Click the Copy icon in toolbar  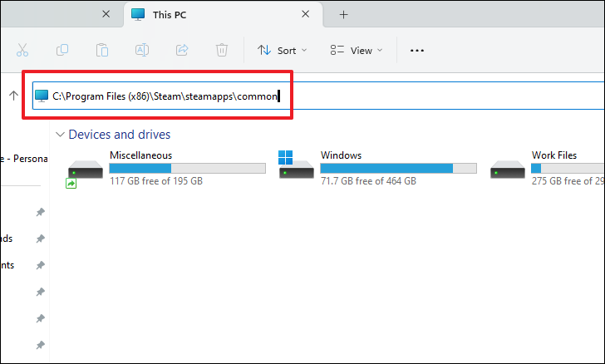click(x=62, y=50)
